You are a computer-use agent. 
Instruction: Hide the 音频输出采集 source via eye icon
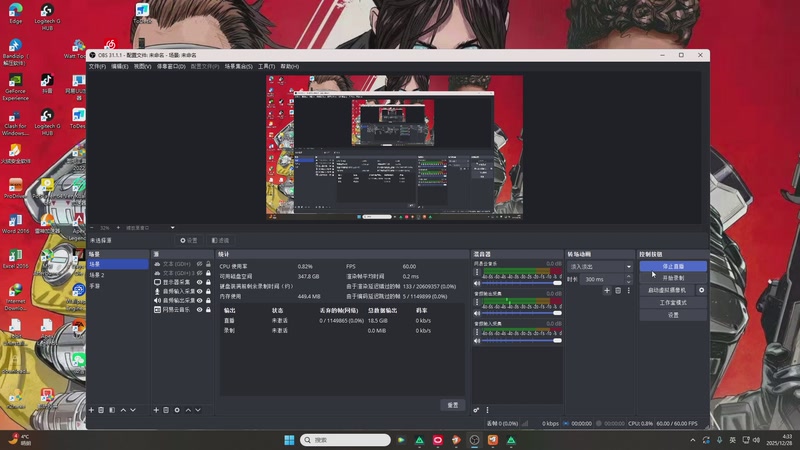tap(199, 301)
